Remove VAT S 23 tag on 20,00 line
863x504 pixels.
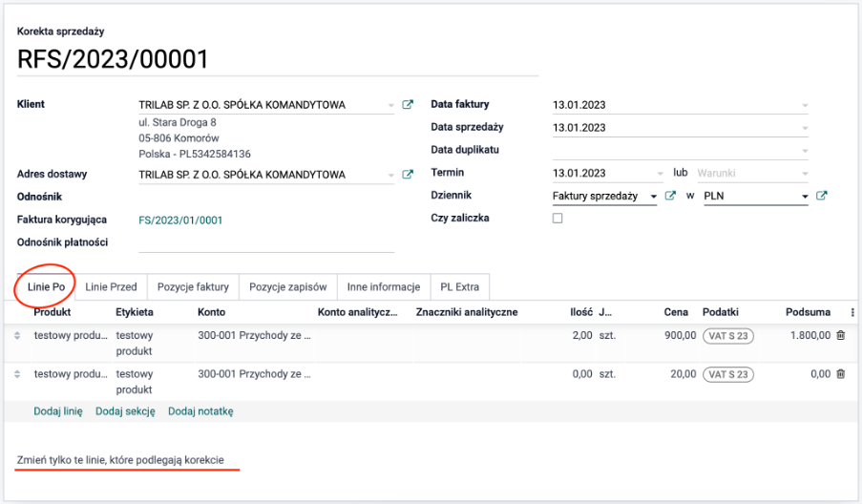(x=727, y=374)
